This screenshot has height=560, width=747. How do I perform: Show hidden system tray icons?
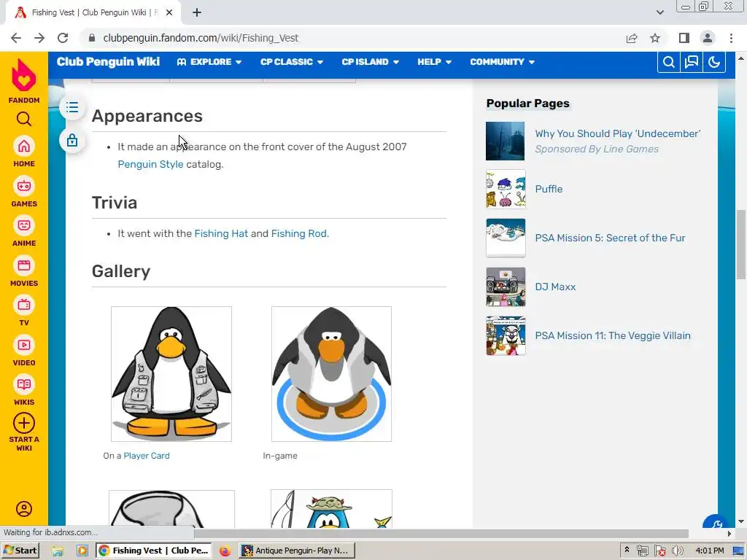click(x=627, y=551)
